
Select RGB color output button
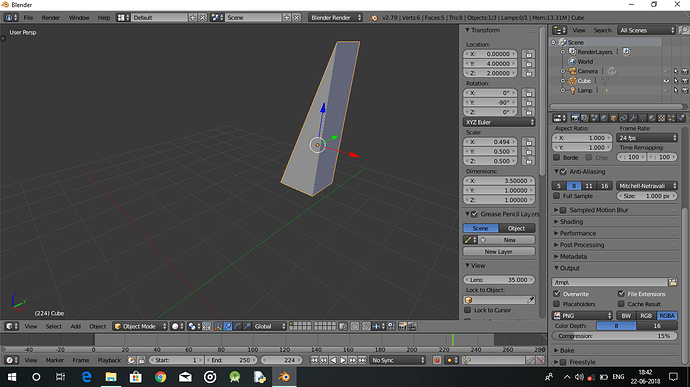coord(646,316)
